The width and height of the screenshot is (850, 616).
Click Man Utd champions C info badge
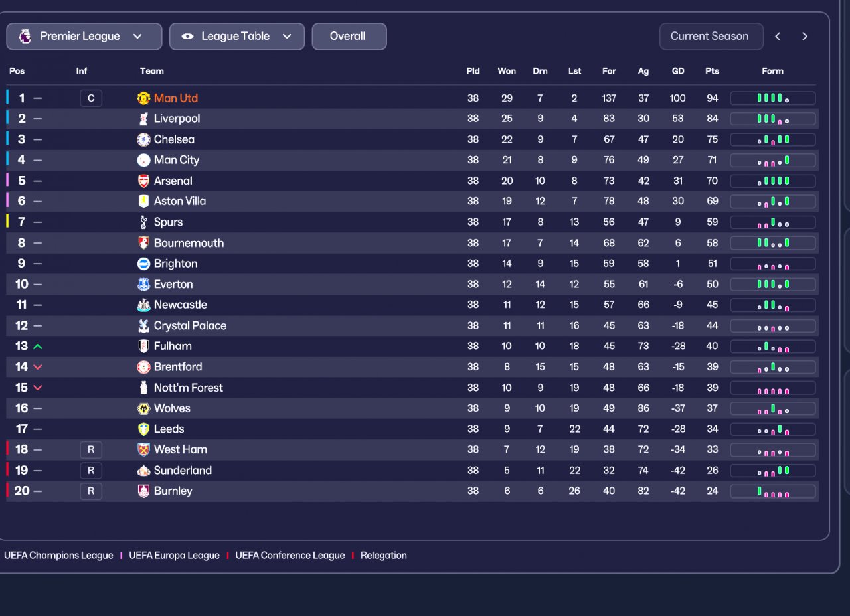[x=91, y=98]
